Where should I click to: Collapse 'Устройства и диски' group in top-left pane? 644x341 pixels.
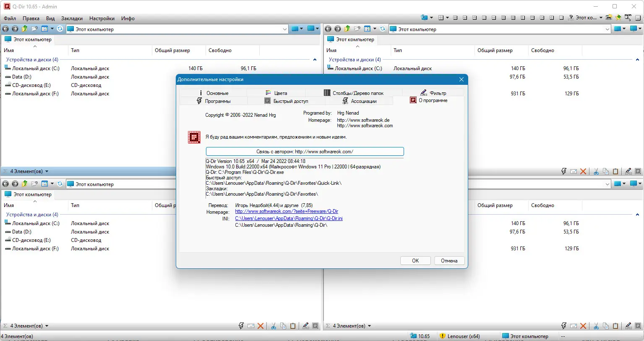315,60
